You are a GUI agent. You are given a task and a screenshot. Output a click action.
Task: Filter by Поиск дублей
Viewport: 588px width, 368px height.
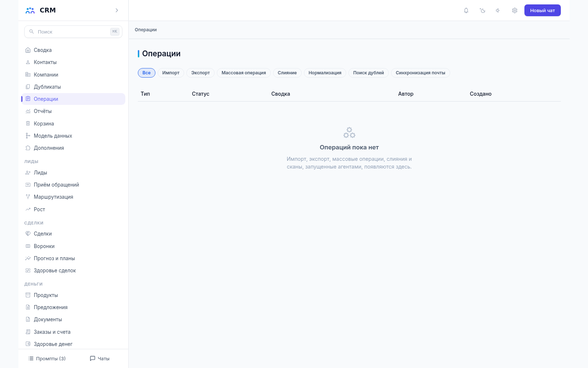point(369,73)
